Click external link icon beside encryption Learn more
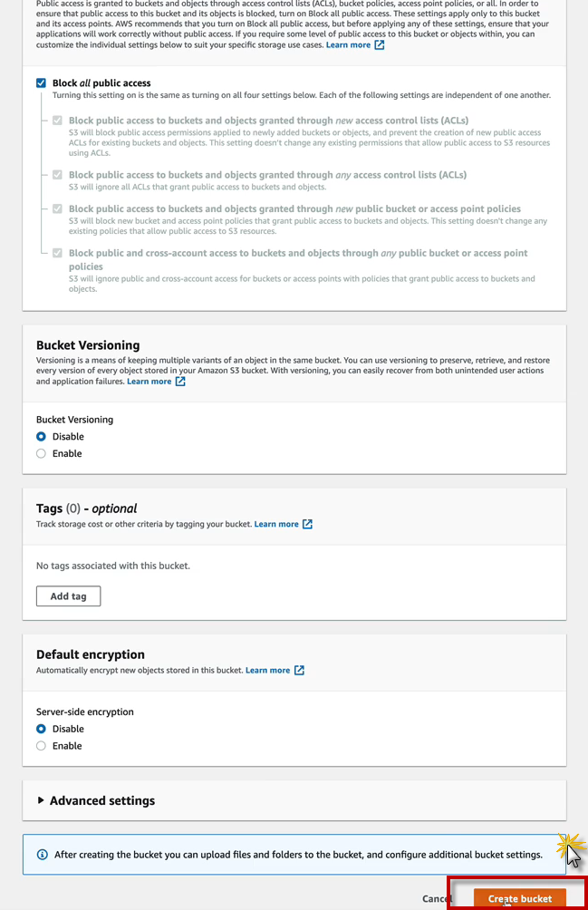588x910 pixels. (299, 671)
